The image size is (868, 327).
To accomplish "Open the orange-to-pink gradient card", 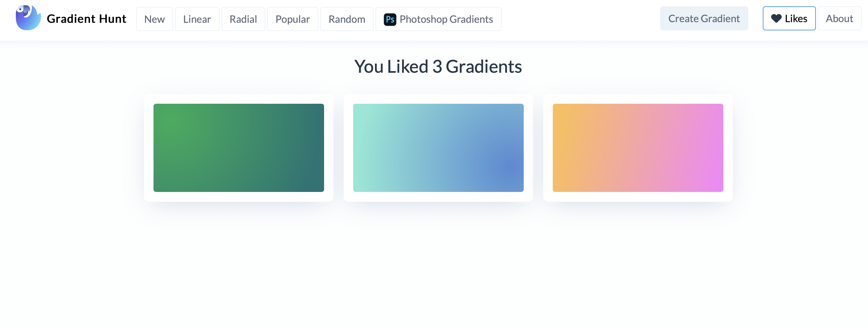I will pos(638,148).
